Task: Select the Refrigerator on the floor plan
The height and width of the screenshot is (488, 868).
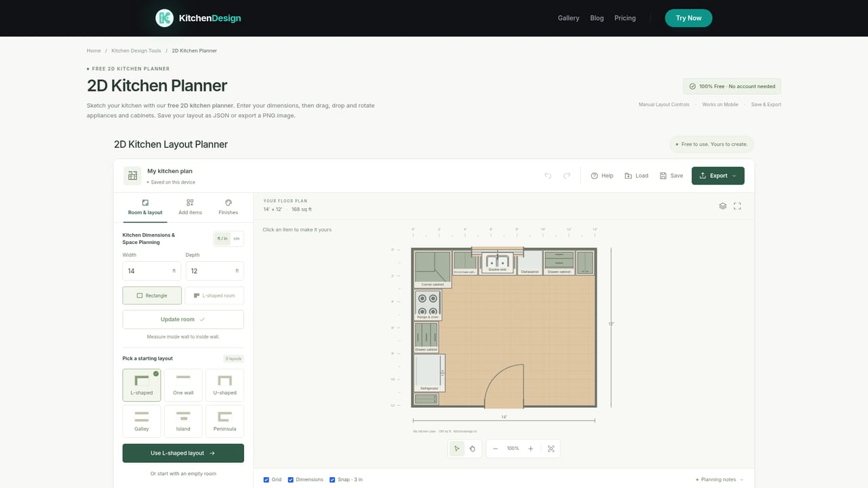Action: click(x=429, y=373)
